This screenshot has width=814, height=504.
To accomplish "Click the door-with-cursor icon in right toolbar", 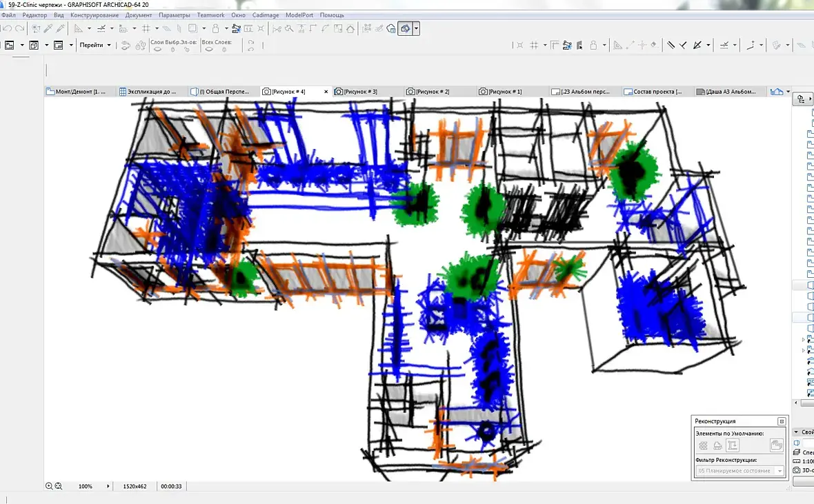I will point(579,45).
